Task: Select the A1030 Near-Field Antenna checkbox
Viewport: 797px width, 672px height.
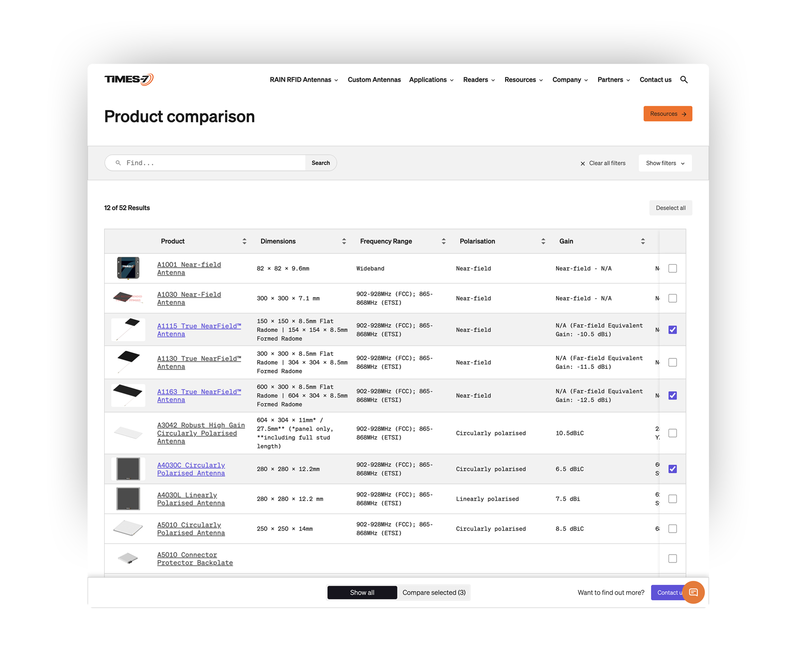Action: click(x=673, y=298)
